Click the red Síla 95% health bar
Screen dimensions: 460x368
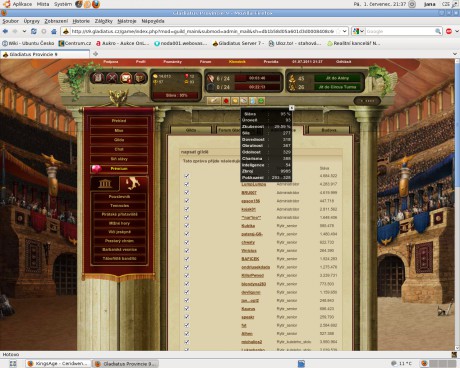[175, 95]
